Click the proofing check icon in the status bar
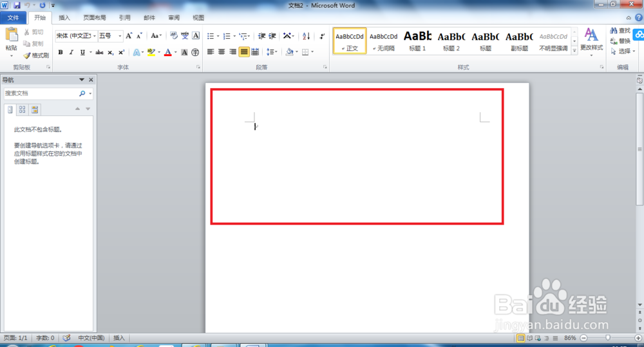 66,338
